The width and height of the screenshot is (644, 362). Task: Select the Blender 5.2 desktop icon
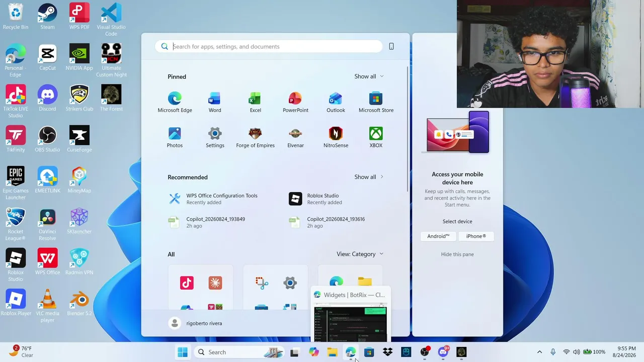point(79,303)
